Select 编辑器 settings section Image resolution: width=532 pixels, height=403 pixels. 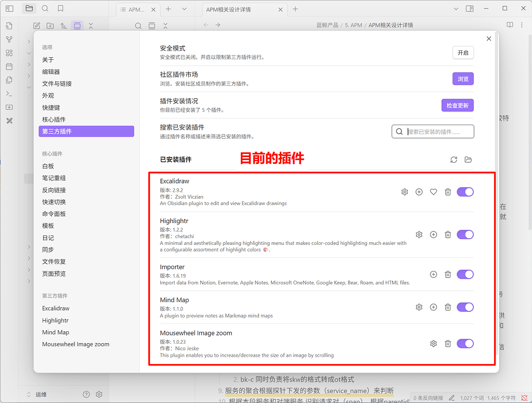coord(86,72)
